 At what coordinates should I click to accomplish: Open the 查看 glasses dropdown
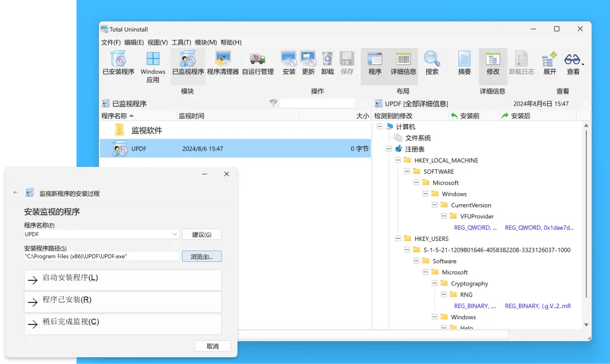tap(573, 63)
